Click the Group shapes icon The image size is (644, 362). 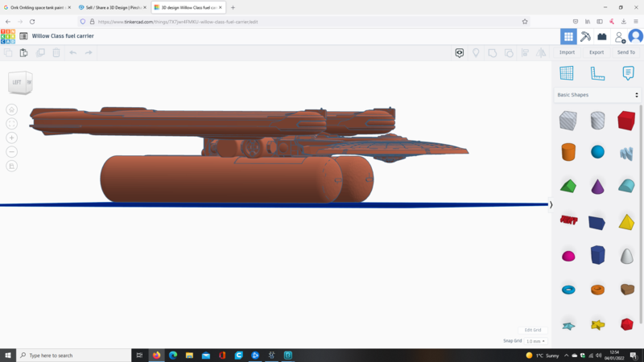[492, 52]
